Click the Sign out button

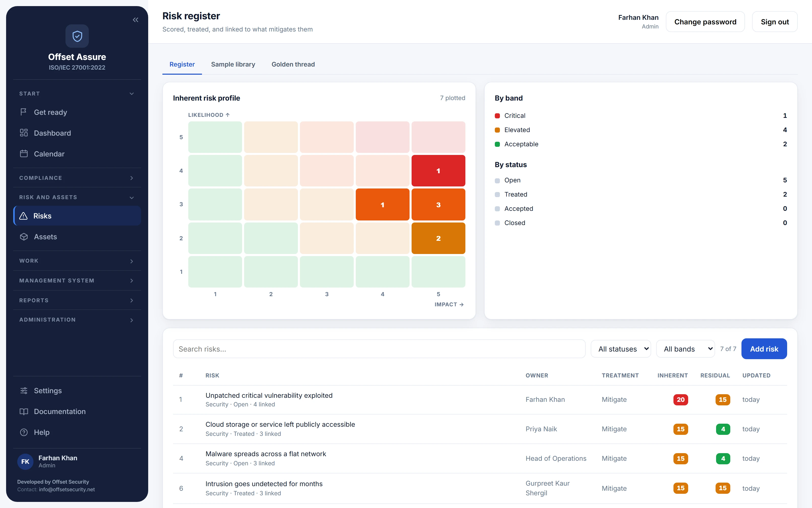775,22
